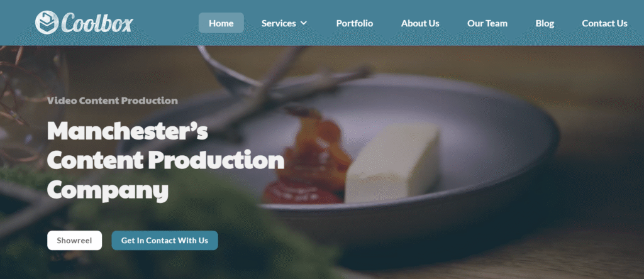
Task: Click the white Showreel button
Action: click(74, 241)
